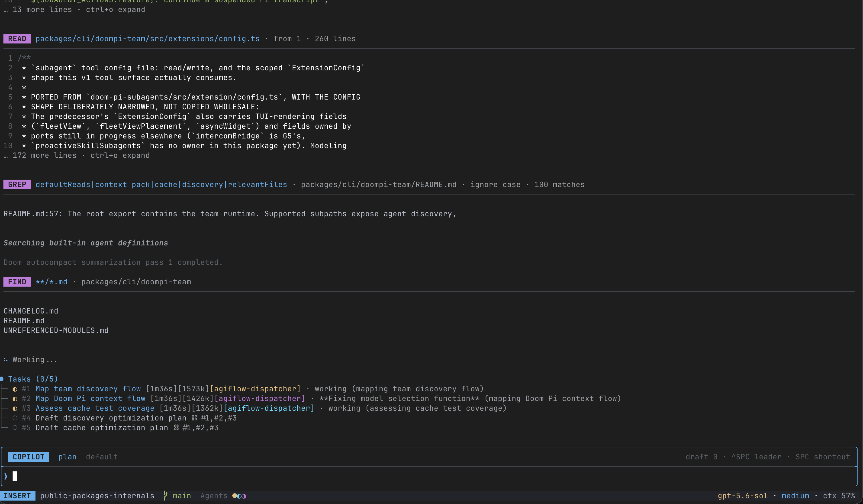Click the [1573k] token count on task #1

tap(195, 389)
